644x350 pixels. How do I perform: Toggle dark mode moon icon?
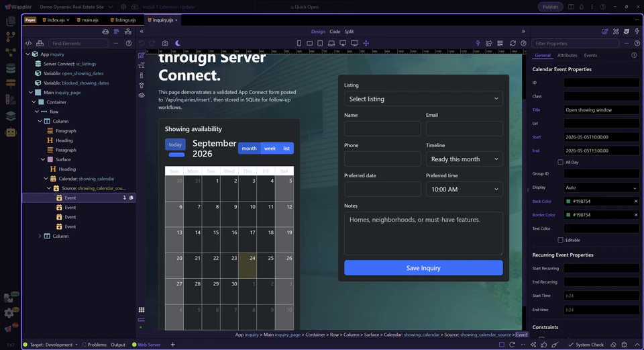click(178, 43)
